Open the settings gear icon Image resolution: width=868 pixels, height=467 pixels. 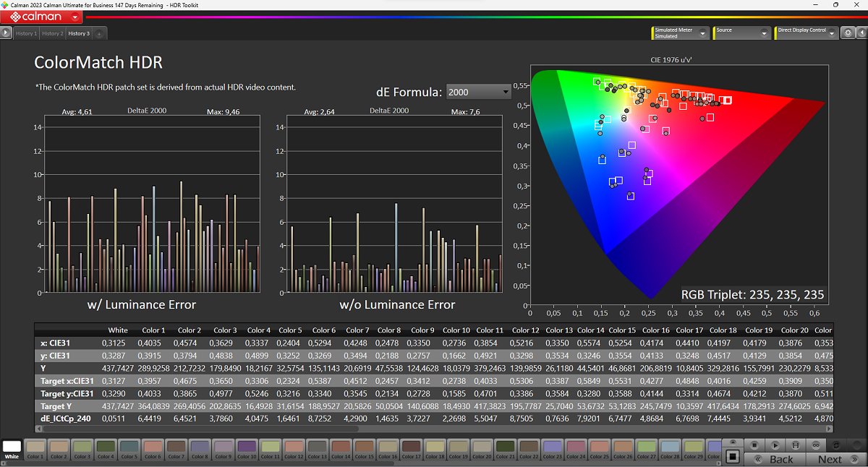848,33
